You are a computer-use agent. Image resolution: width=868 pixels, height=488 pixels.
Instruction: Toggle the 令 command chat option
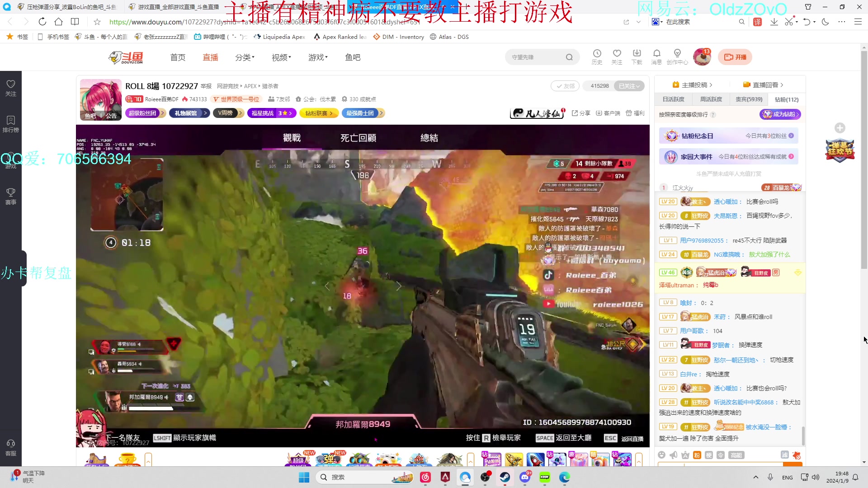(x=721, y=455)
